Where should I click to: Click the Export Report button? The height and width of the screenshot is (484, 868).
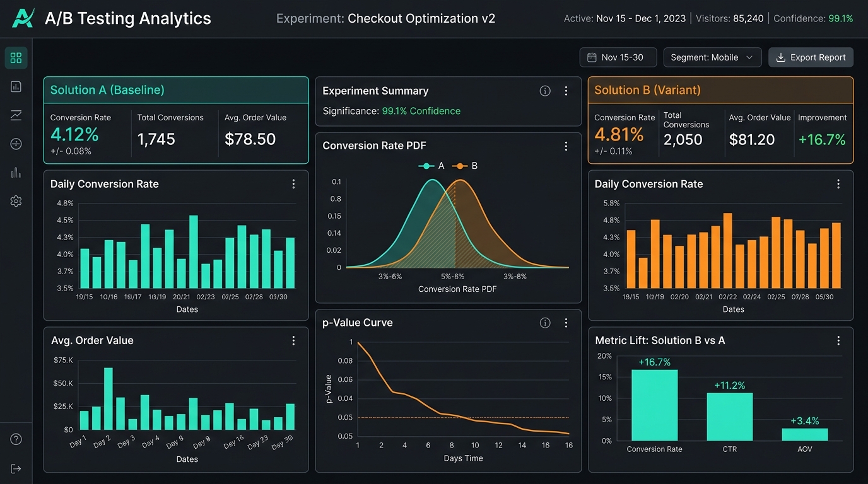coord(811,57)
